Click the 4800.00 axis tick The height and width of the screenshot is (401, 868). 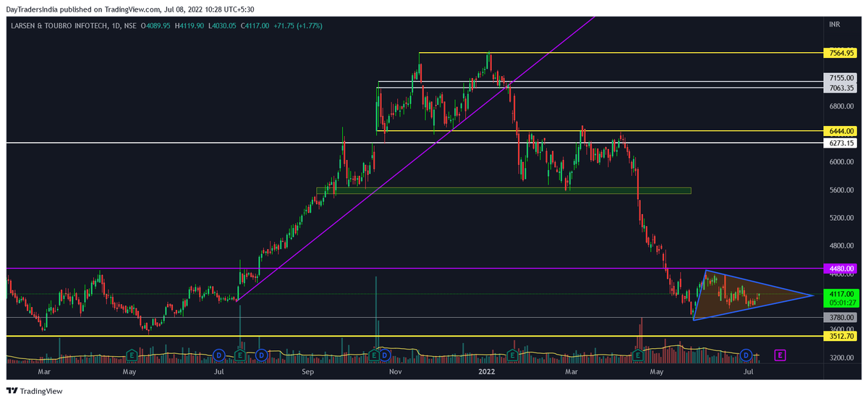(x=841, y=246)
